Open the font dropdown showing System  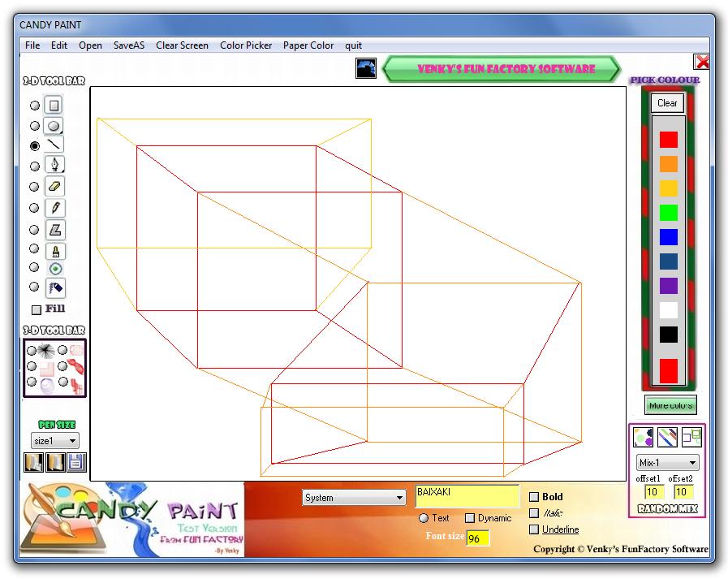[x=354, y=497]
